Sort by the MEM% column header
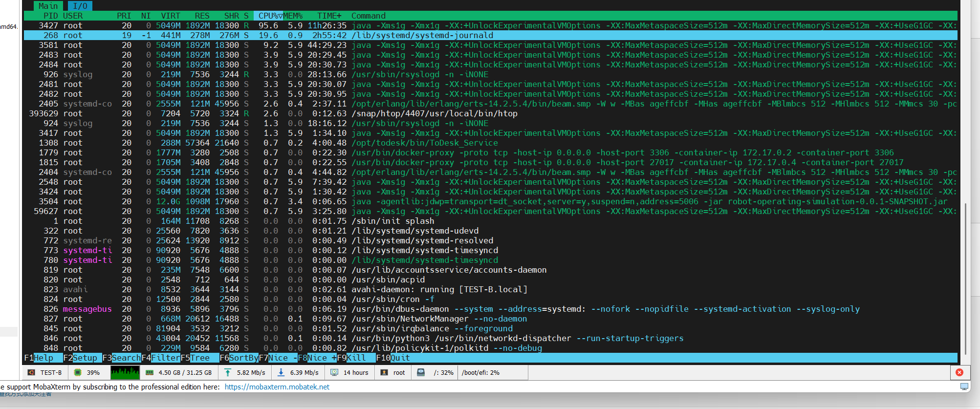 point(293,16)
